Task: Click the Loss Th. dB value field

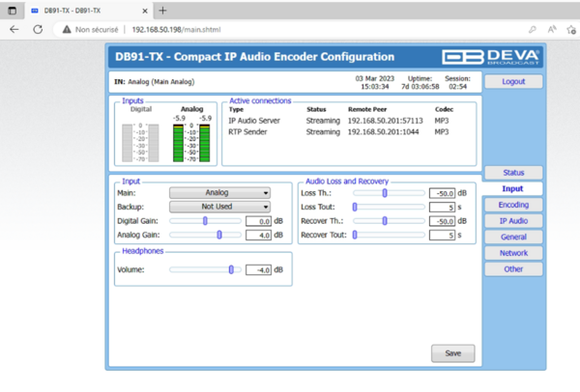Action: tap(442, 193)
